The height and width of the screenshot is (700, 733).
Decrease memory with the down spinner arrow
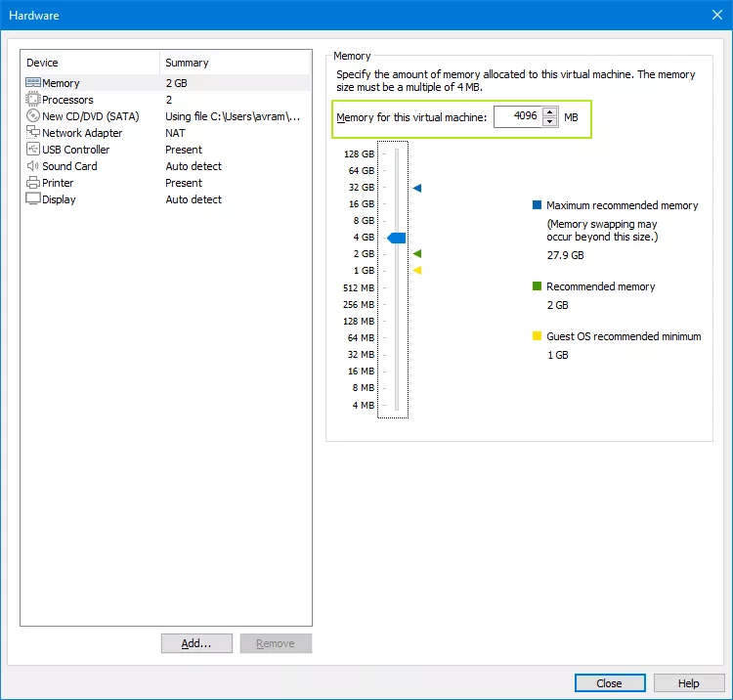(549, 121)
